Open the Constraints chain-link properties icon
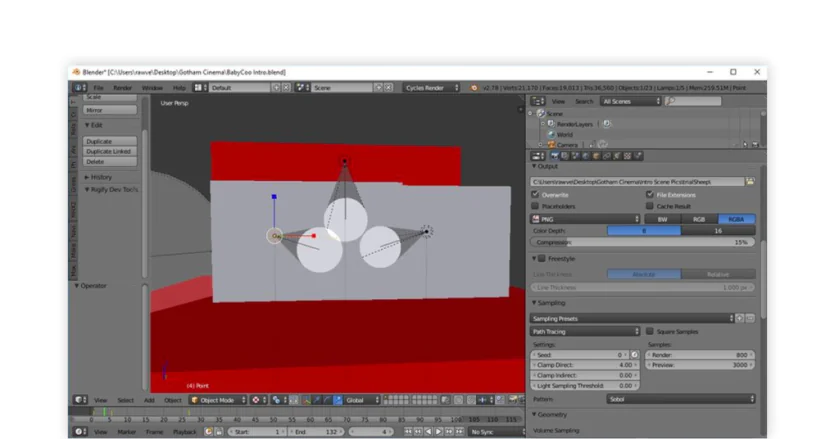839x439 pixels. tap(606, 156)
